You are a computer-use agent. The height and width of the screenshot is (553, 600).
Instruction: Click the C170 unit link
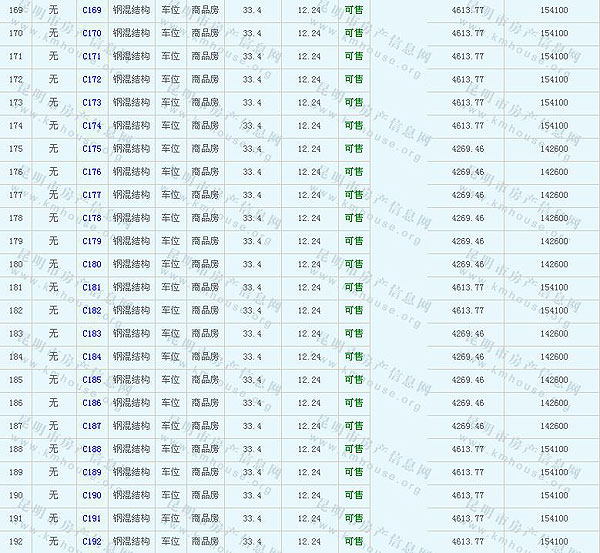click(x=92, y=33)
